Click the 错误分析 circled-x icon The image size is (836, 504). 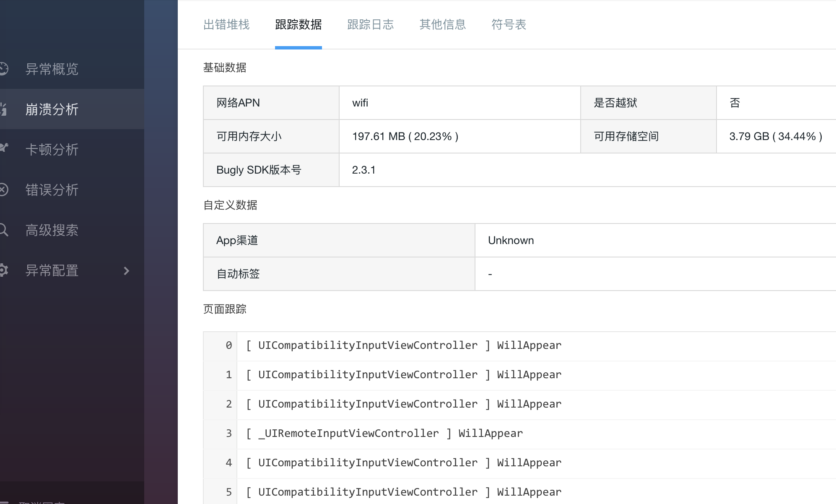pyautogui.click(x=3, y=190)
